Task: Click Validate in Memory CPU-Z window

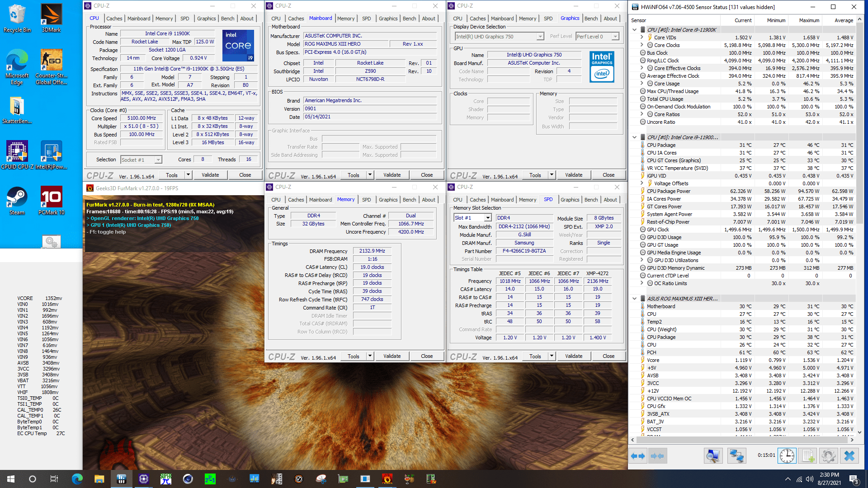Action: click(x=392, y=356)
